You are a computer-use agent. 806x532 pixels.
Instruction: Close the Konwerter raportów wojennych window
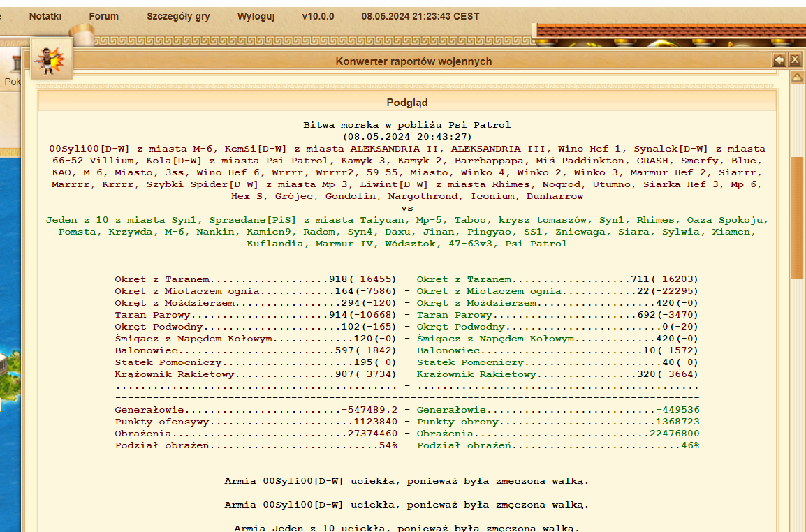[795, 60]
